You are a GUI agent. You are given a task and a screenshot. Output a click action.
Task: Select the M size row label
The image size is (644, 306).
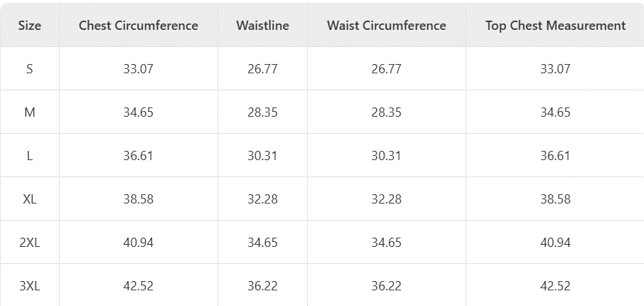30,112
